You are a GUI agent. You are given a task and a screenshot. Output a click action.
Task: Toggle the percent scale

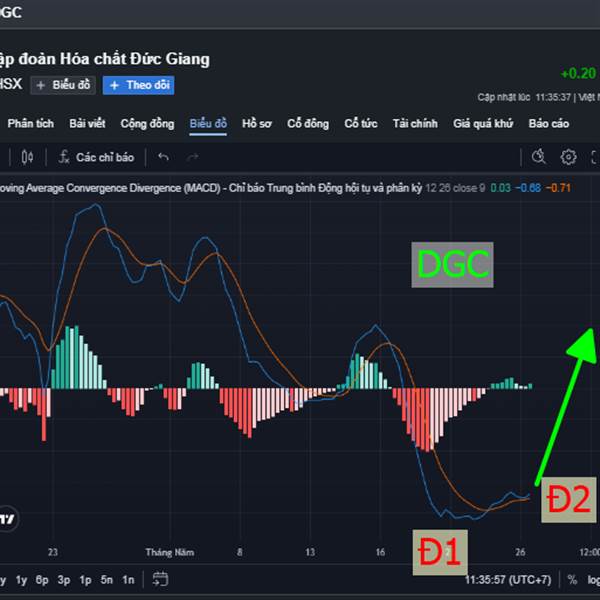(572, 580)
